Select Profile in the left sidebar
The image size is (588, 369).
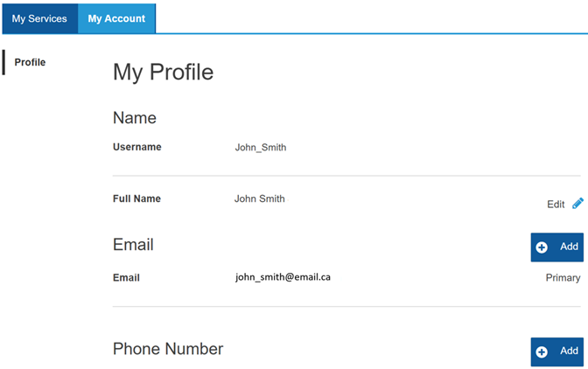(30, 62)
